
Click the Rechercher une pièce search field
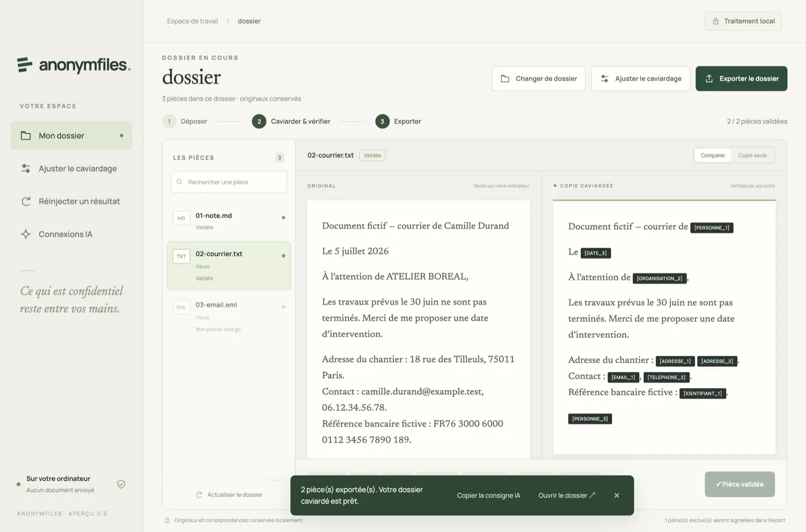(x=229, y=182)
